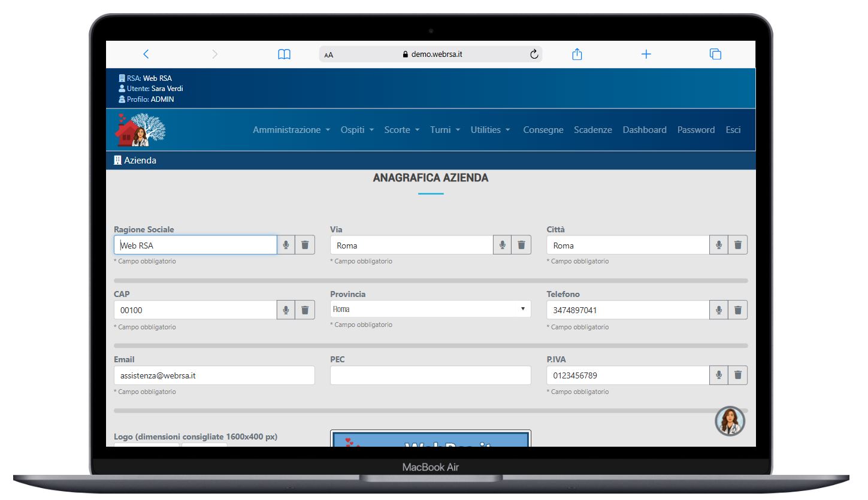Click into the PEC input field
The image size is (868, 500).
point(430,375)
